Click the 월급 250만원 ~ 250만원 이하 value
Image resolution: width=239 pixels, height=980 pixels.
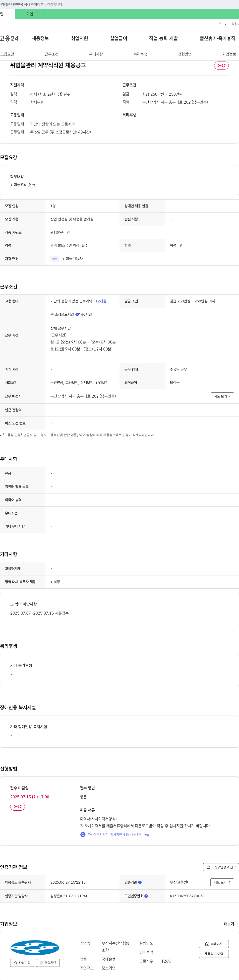click(x=192, y=301)
